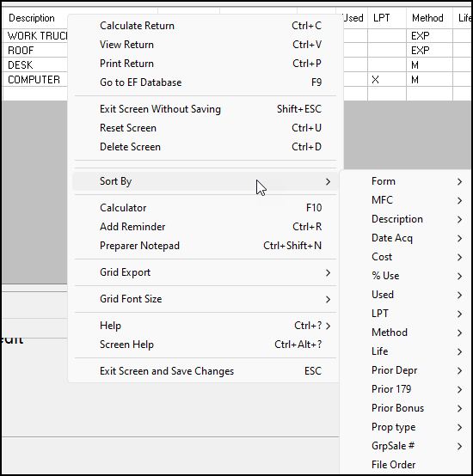Expand Sort By Used option
The width and height of the screenshot is (473, 476).
pyautogui.click(x=407, y=295)
